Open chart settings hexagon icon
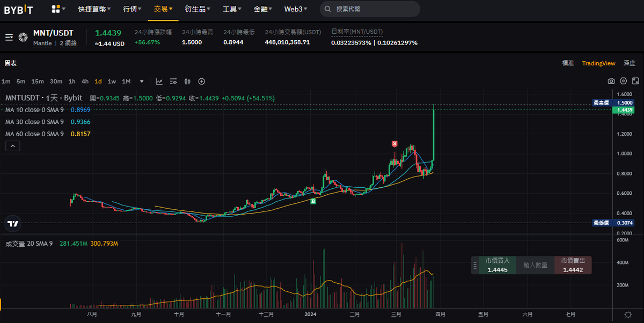This screenshot has height=323, width=644. pyautogui.click(x=623, y=81)
